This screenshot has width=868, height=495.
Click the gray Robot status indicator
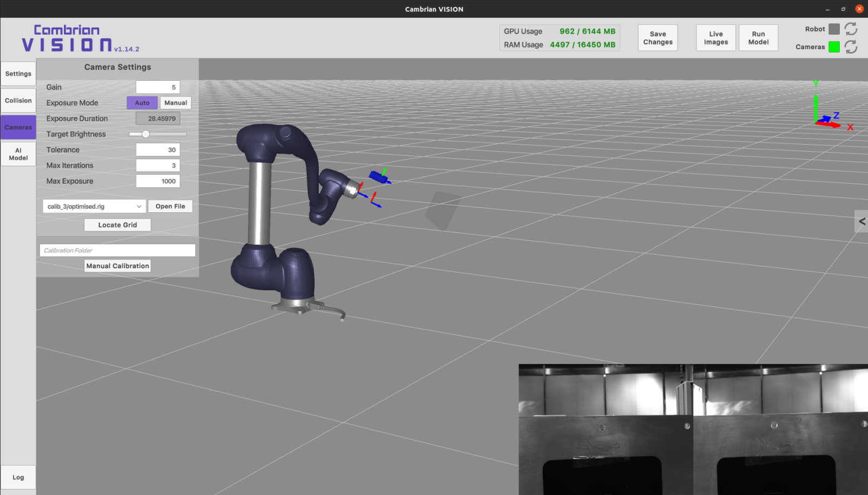click(834, 29)
